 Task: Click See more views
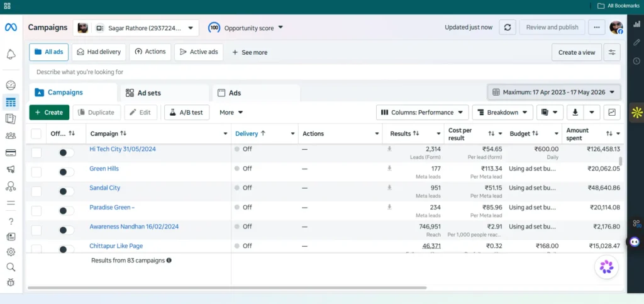tap(250, 52)
